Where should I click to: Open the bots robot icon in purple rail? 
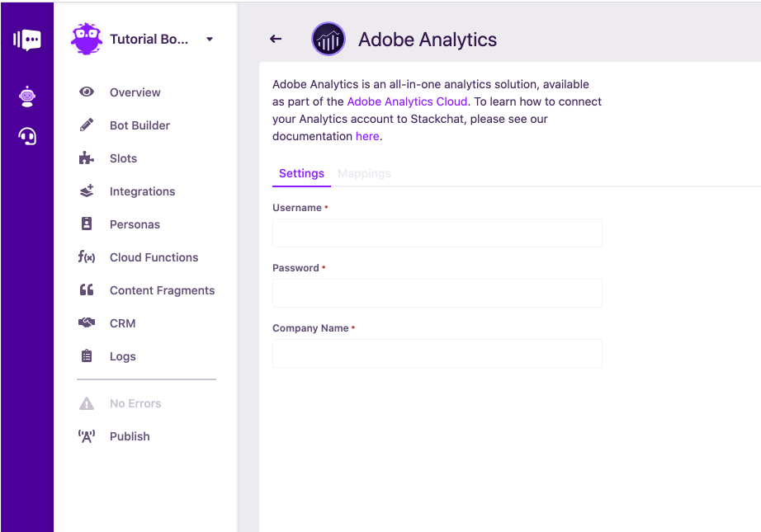click(27, 96)
